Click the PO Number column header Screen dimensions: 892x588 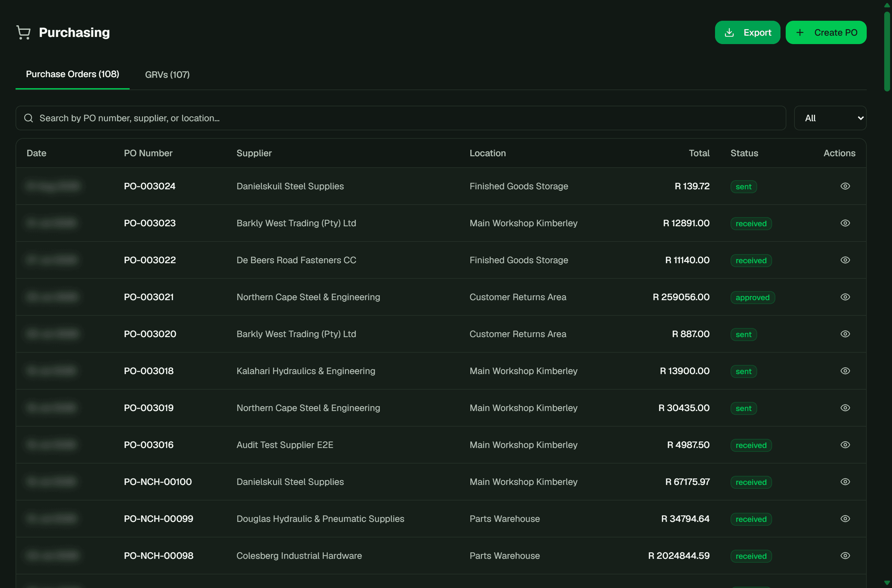pos(148,153)
